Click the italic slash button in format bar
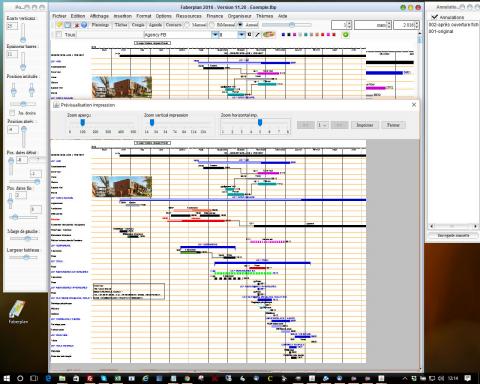This screenshot has width=480, height=384. coord(257,35)
